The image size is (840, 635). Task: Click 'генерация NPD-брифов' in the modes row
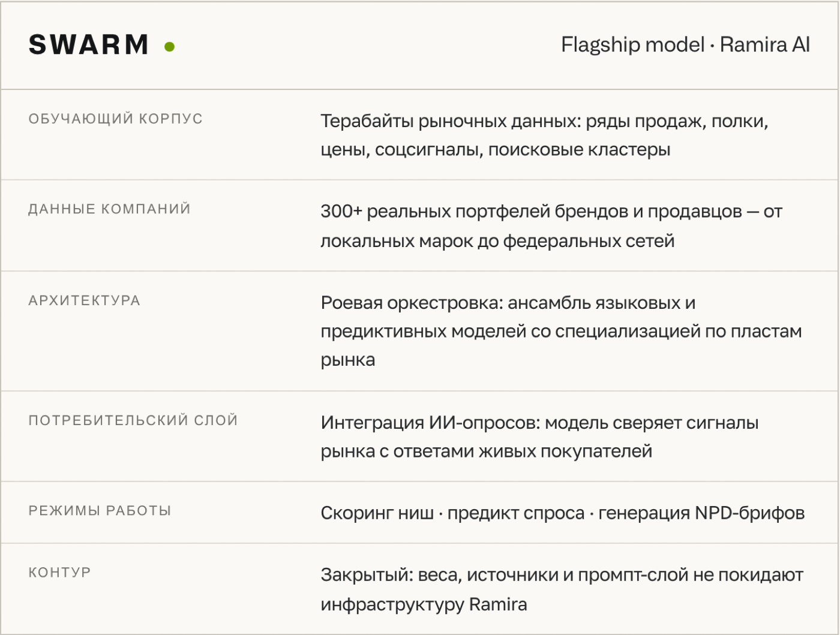pyautogui.click(x=701, y=513)
